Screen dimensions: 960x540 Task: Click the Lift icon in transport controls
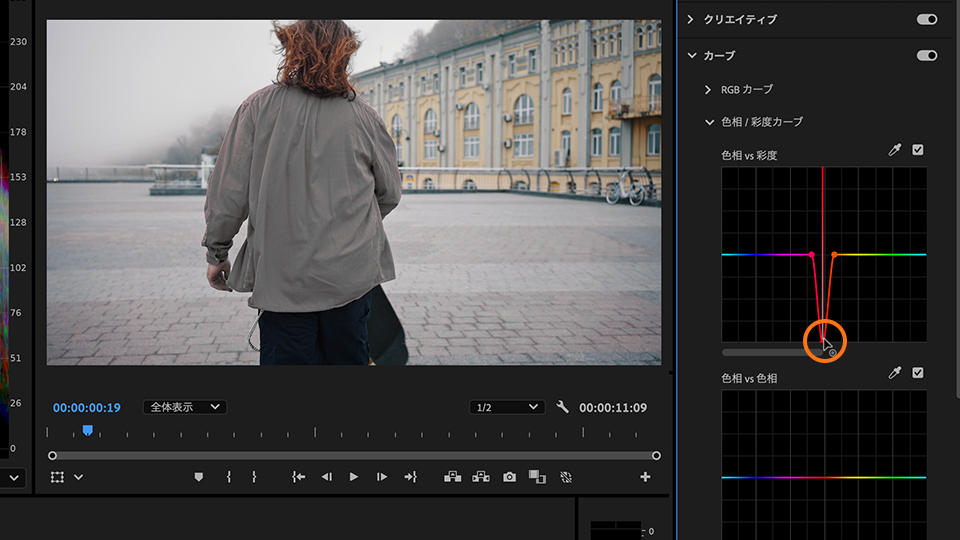point(453,477)
